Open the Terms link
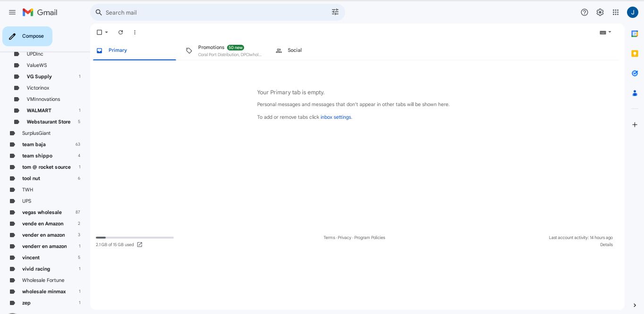The image size is (644, 314). (x=329, y=238)
